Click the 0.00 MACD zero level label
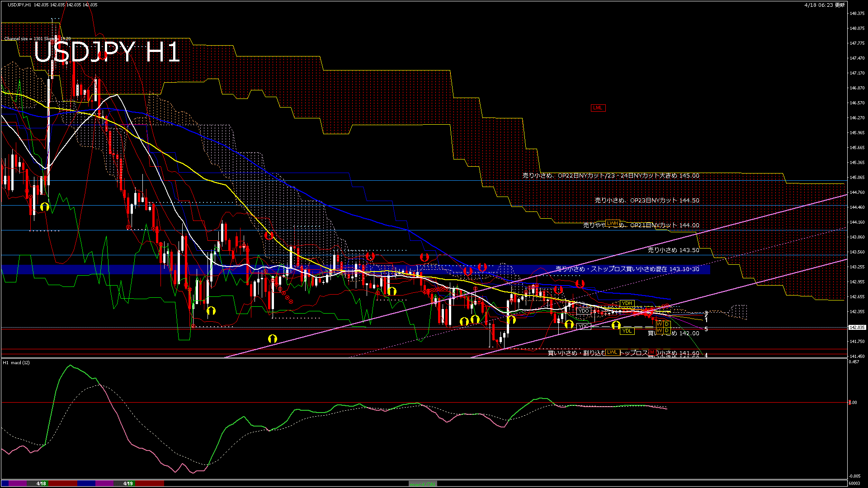 [852, 402]
